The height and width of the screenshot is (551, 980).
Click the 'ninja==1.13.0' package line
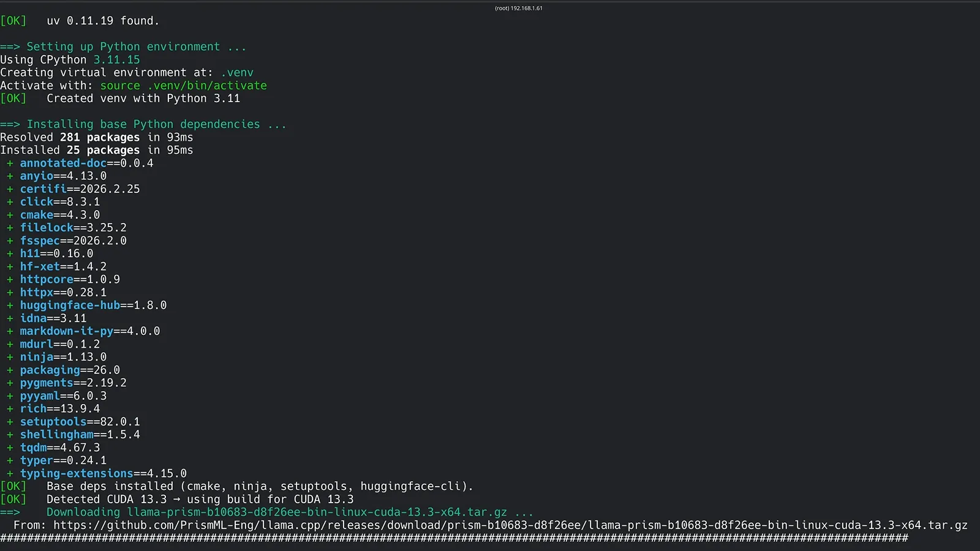[63, 357]
